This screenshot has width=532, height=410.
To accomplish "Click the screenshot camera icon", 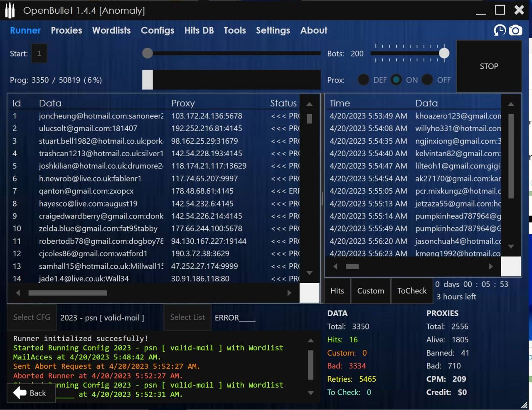I will (x=515, y=30).
